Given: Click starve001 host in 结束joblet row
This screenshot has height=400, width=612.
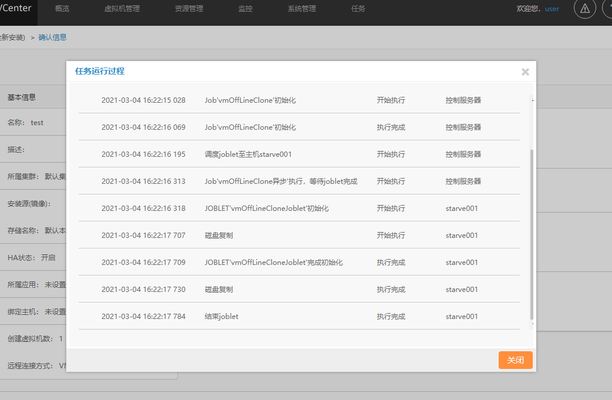Looking at the screenshot, I should [x=461, y=316].
